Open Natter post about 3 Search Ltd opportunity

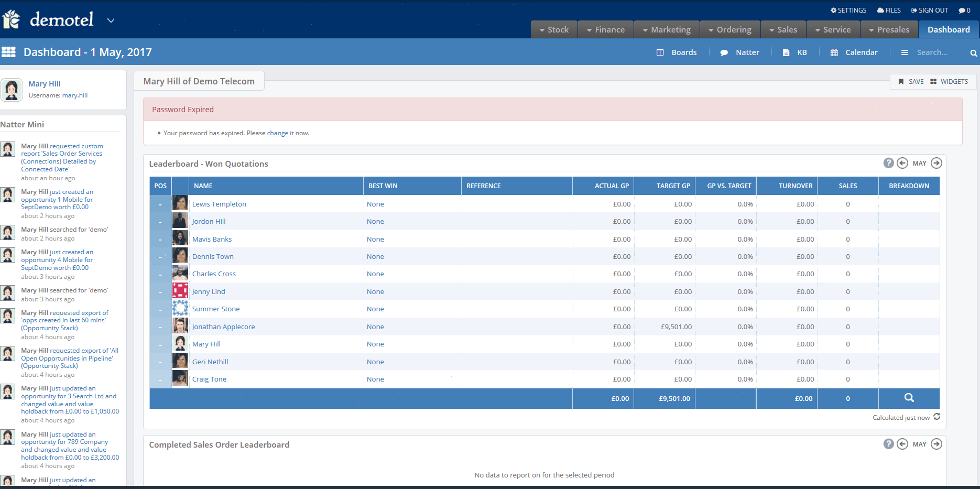(x=70, y=400)
